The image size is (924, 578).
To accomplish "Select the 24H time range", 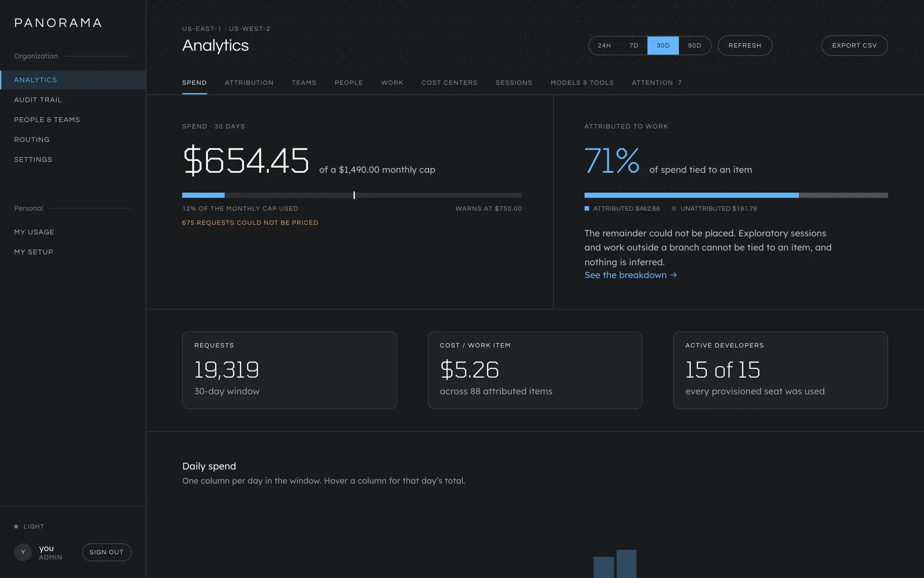I will coord(604,45).
